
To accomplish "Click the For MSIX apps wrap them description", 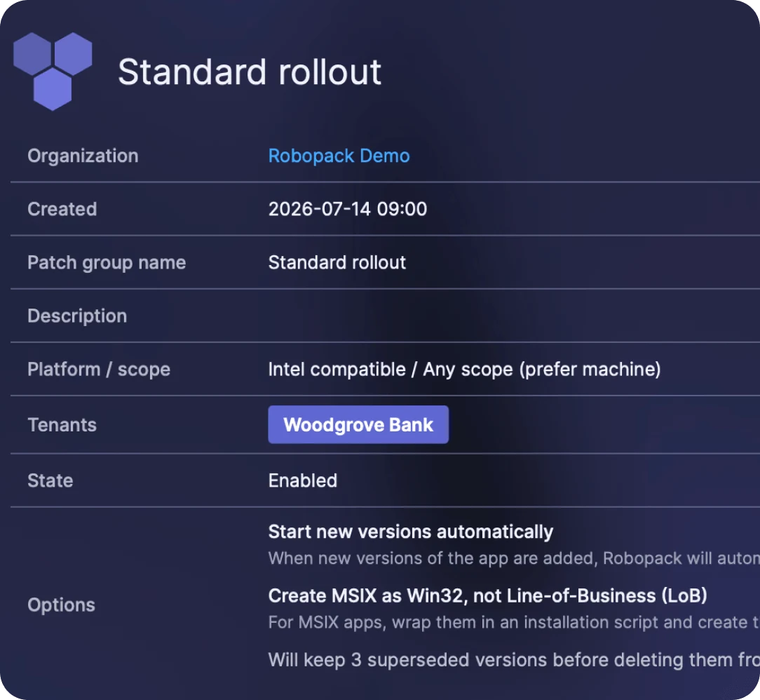I will [514, 622].
